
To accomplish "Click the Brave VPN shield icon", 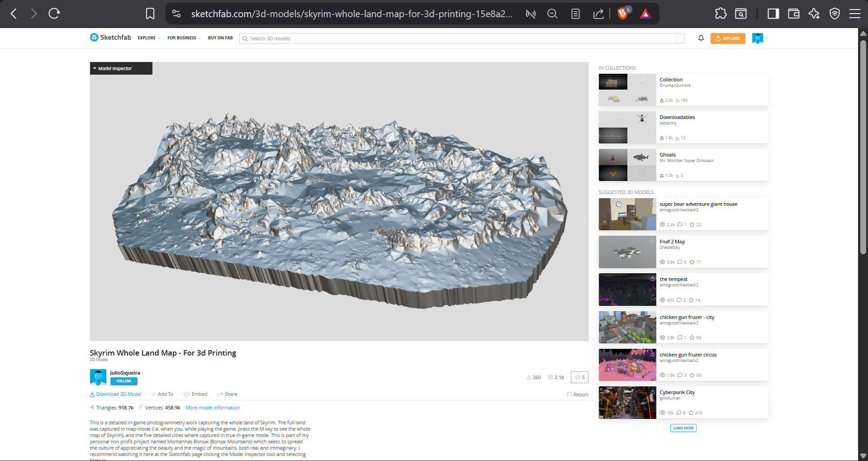I will [x=835, y=14].
